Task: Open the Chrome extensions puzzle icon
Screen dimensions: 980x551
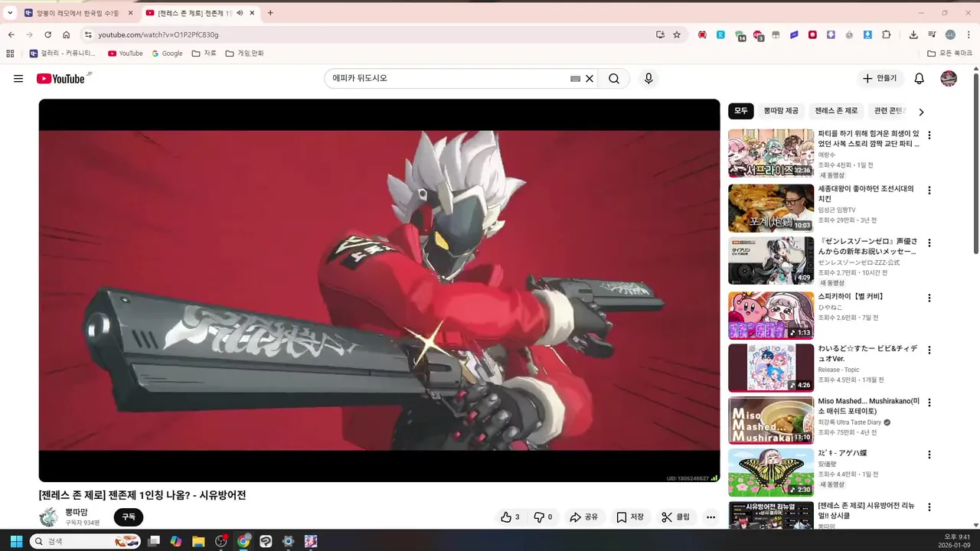Action: (887, 34)
